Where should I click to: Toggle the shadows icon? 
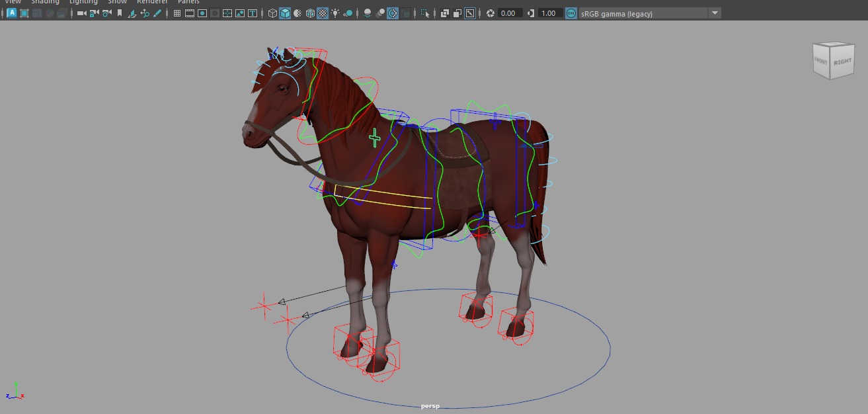(x=349, y=13)
